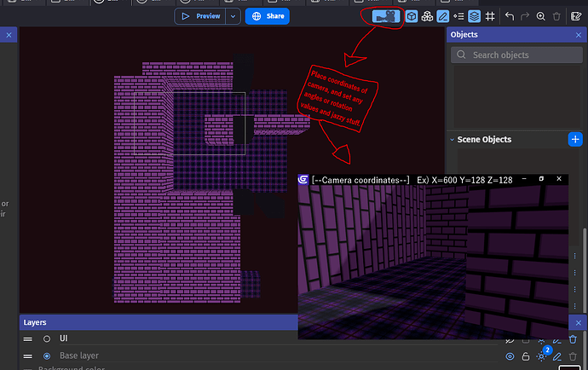Click the Preview button

(x=201, y=16)
